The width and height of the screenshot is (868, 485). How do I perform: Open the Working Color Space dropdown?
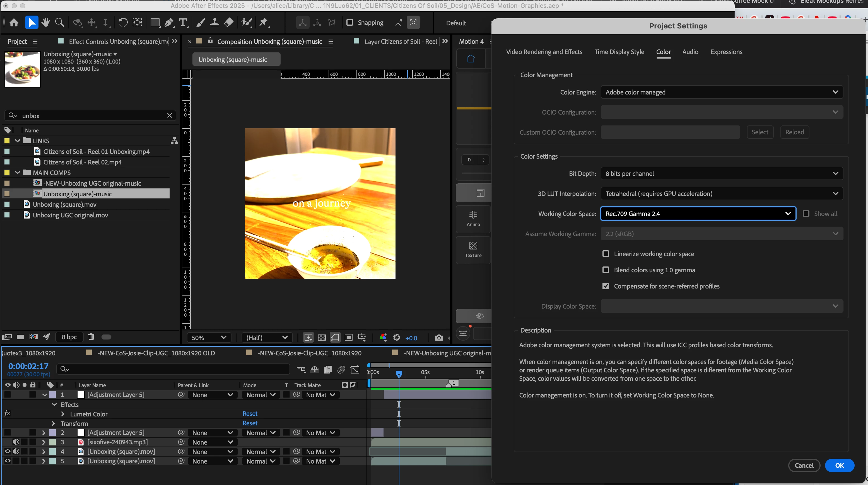[x=698, y=214]
